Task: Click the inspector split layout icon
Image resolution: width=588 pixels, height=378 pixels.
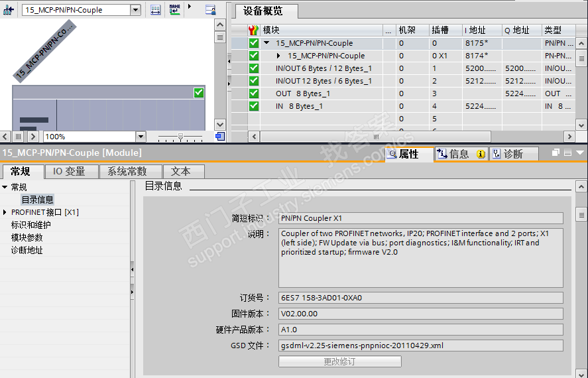Action: [x=567, y=153]
